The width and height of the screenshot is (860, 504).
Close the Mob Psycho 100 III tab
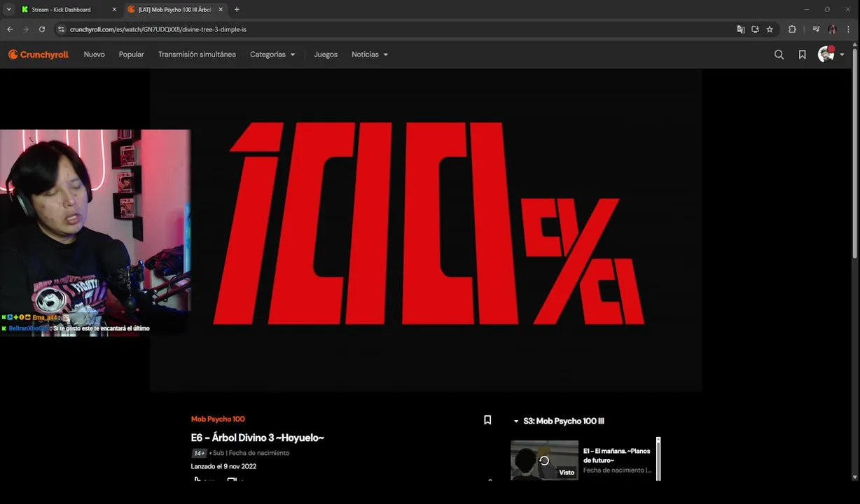coord(221,10)
